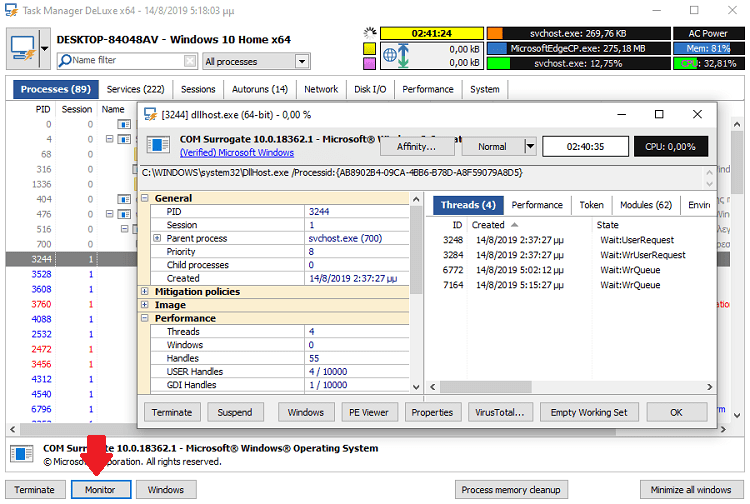Click the VirusTotal... button

[x=500, y=412]
